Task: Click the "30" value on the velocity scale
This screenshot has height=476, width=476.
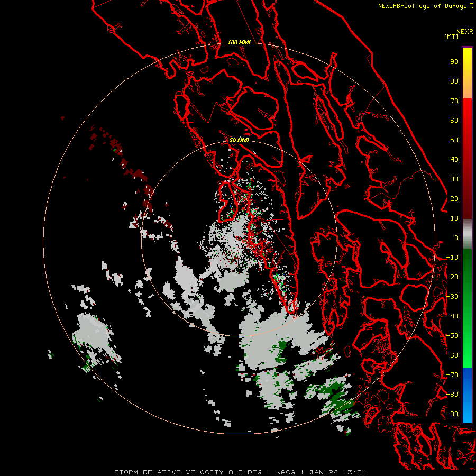Action: pos(454,179)
